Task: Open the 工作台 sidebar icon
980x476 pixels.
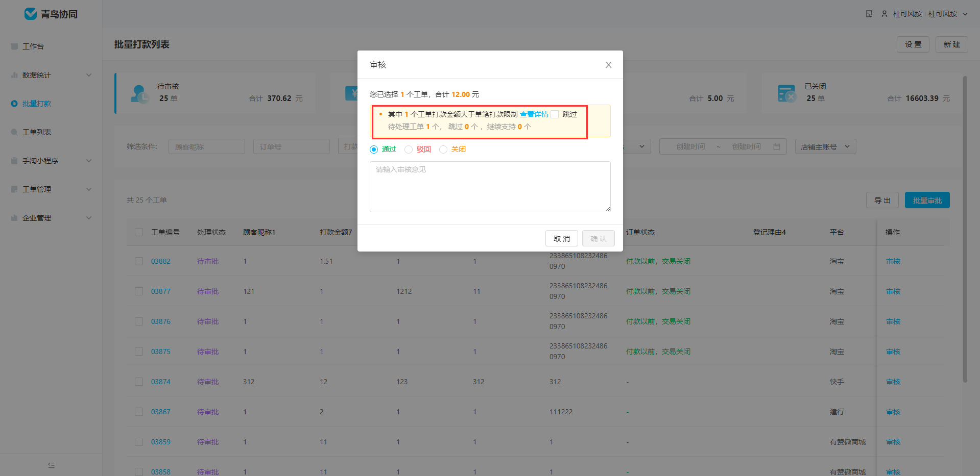Action: (x=14, y=46)
